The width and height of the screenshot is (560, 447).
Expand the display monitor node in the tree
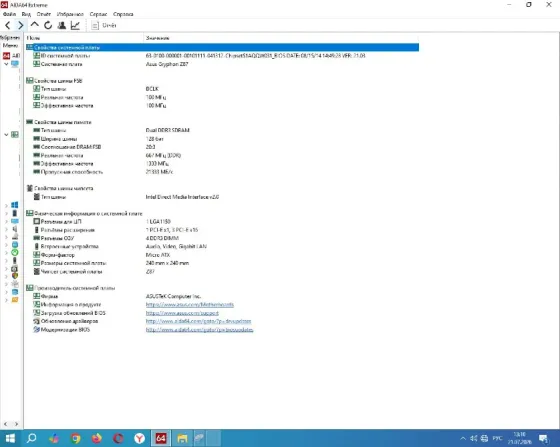click(6, 221)
